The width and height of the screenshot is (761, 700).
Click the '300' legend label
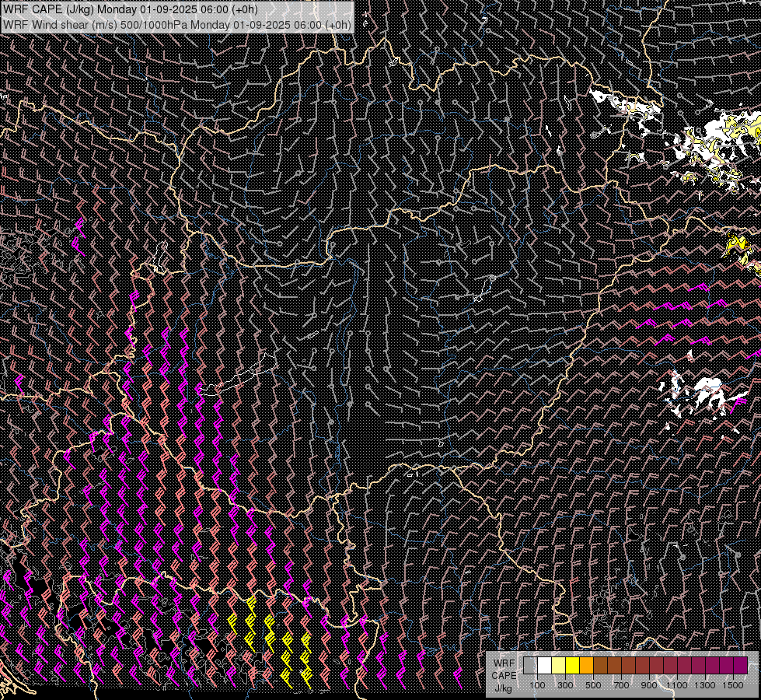[565, 685]
